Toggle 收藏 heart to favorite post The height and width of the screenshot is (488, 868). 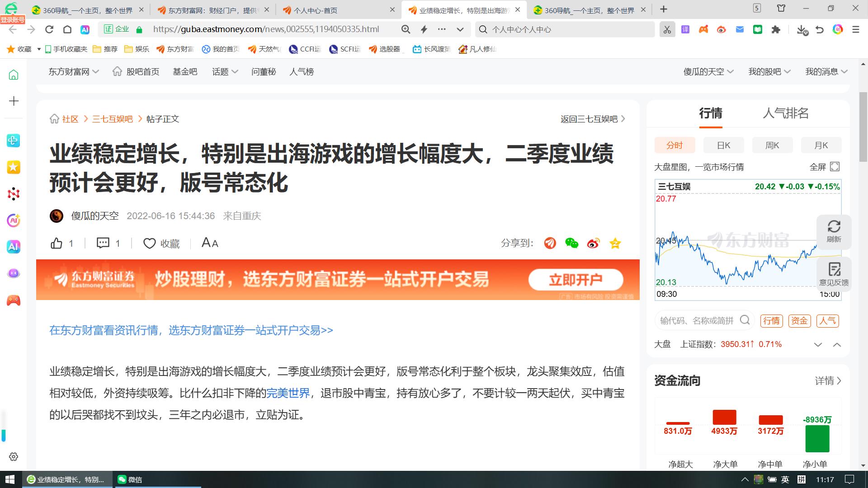(149, 243)
